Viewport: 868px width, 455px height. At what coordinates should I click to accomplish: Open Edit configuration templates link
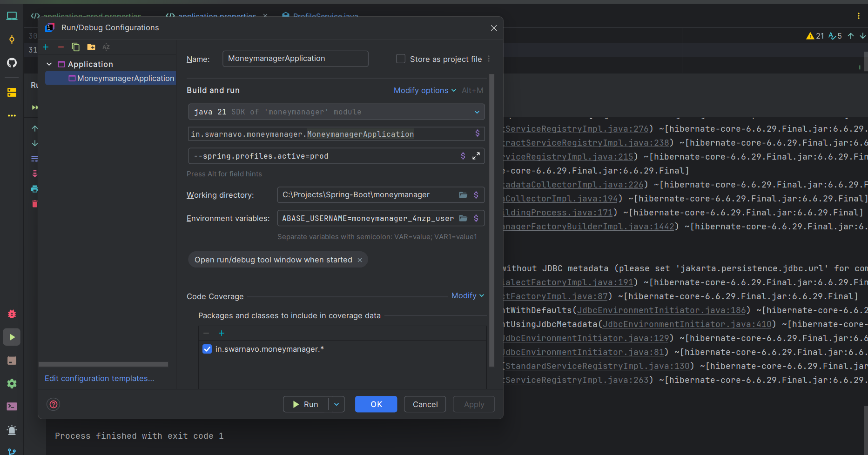pos(99,378)
